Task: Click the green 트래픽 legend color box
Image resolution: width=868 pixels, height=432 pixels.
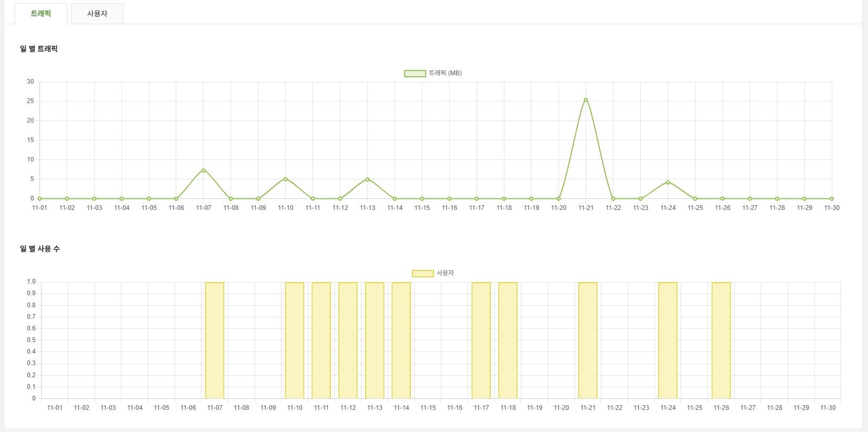Action: (415, 74)
